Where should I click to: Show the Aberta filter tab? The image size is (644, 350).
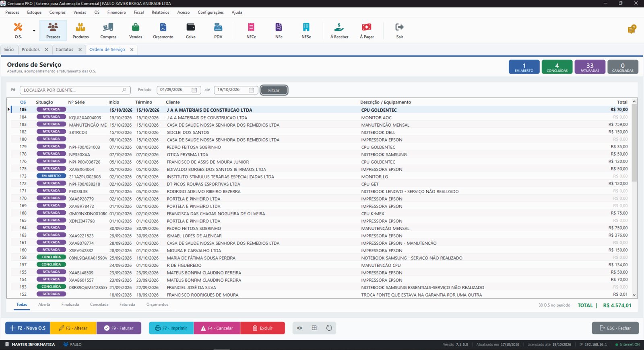pos(44,305)
